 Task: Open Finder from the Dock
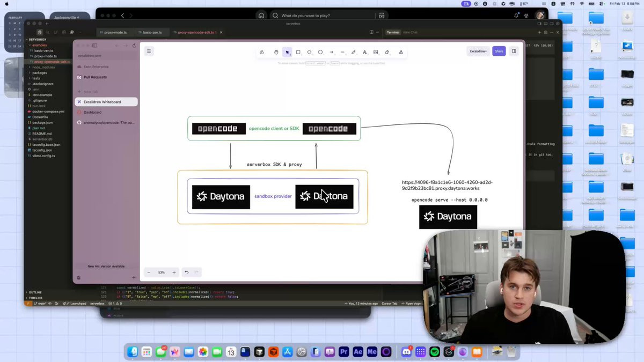point(133,352)
